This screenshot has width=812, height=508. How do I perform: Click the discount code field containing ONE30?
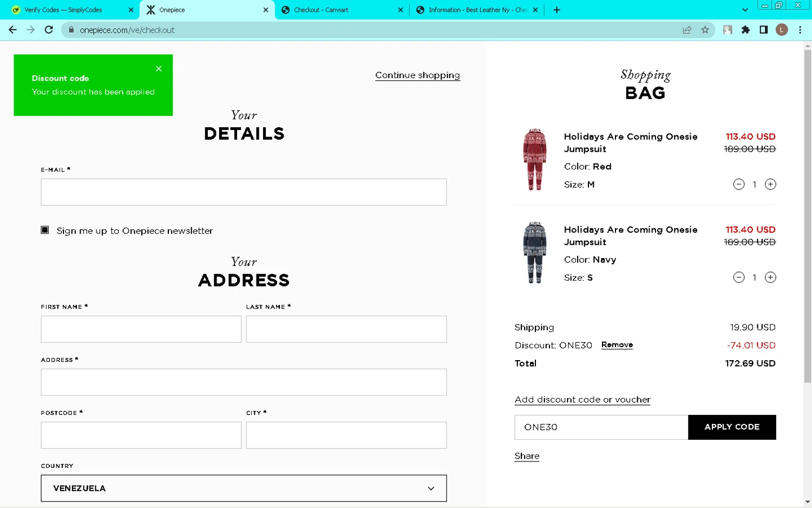(x=601, y=427)
